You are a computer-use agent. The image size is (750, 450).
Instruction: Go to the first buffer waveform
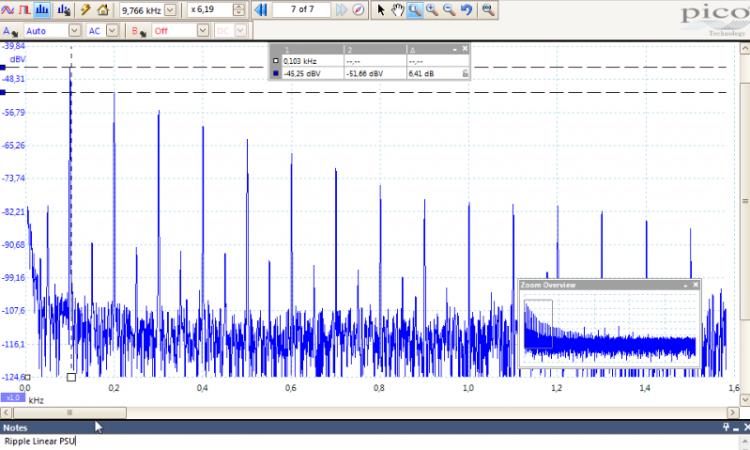pos(261,10)
